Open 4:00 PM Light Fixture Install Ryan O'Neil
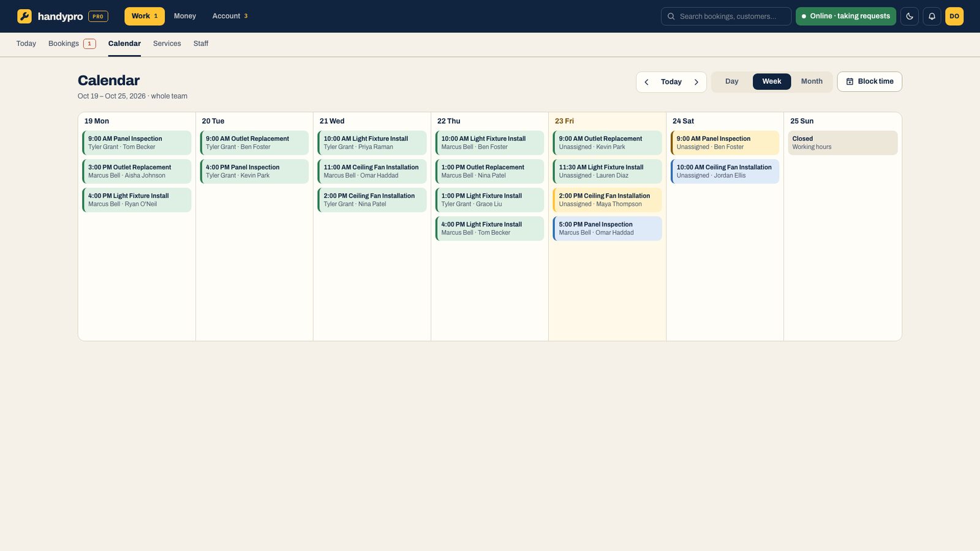Image resolution: width=980 pixels, height=551 pixels. (x=137, y=200)
